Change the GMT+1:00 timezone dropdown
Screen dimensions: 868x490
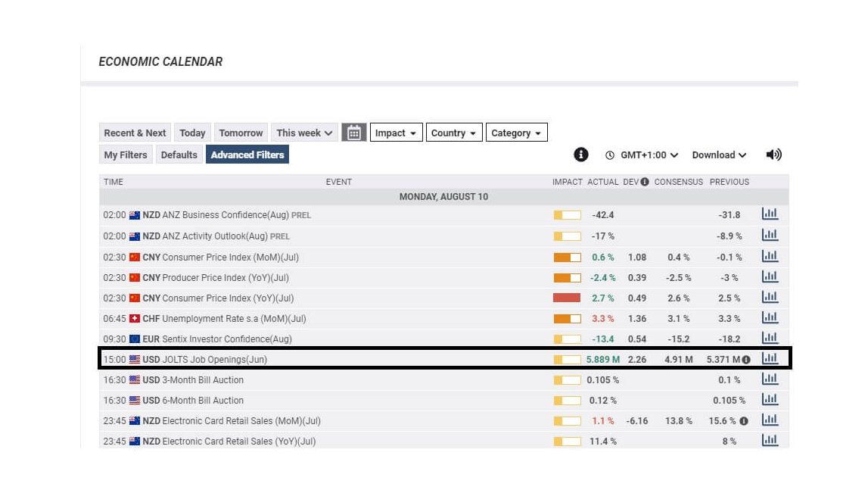point(649,155)
